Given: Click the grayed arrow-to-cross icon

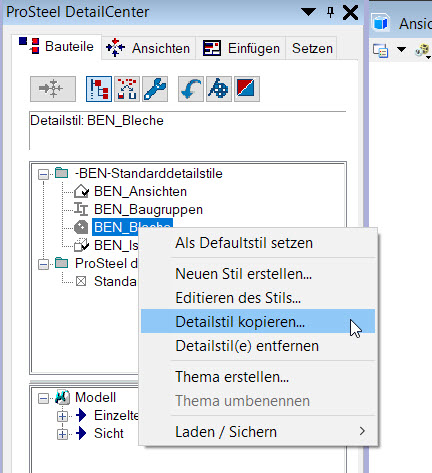Looking at the screenshot, I should pos(53,89).
